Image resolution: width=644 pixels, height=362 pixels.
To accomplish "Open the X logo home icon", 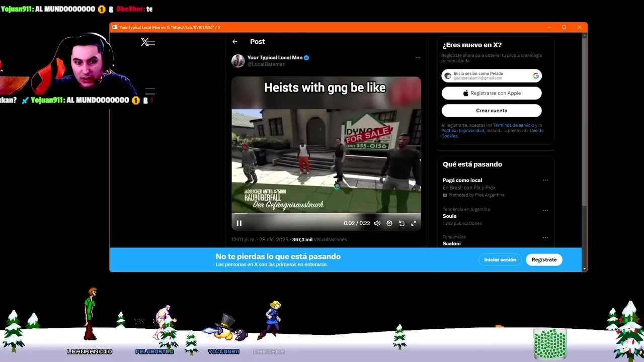I will 145,42.
